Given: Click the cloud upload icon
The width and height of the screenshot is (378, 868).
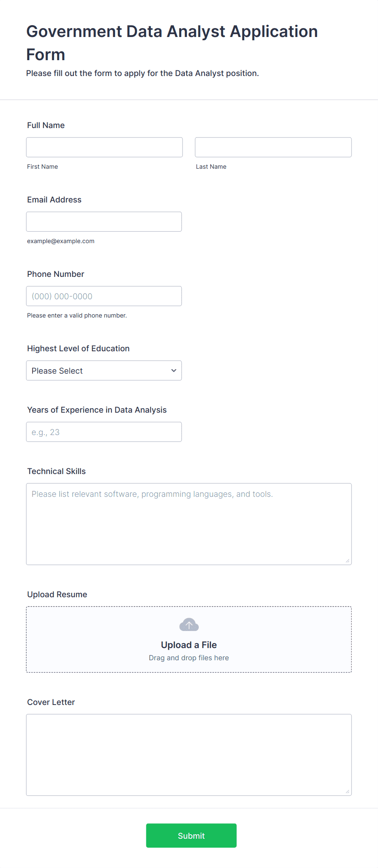Looking at the screenshot, I should 189,624.
